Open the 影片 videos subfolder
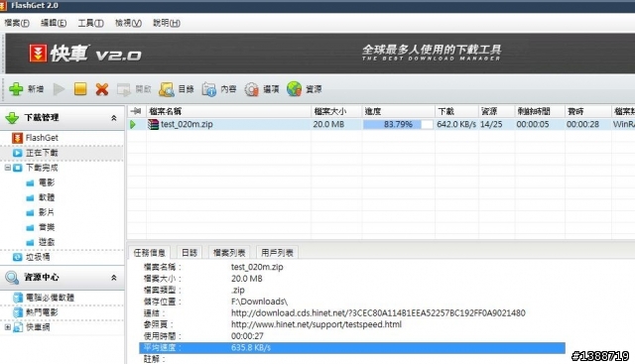 (47, 212)
